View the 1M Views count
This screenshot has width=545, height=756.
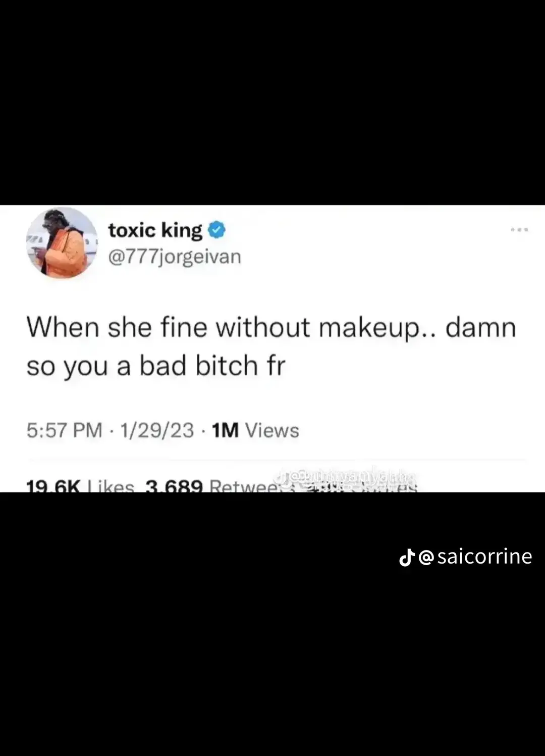tap(255, 431)
